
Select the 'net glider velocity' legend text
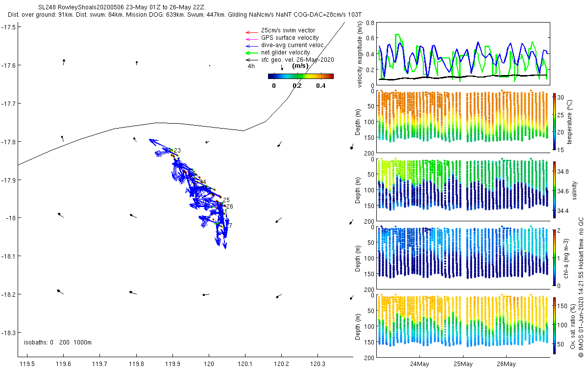pos(285,53)
